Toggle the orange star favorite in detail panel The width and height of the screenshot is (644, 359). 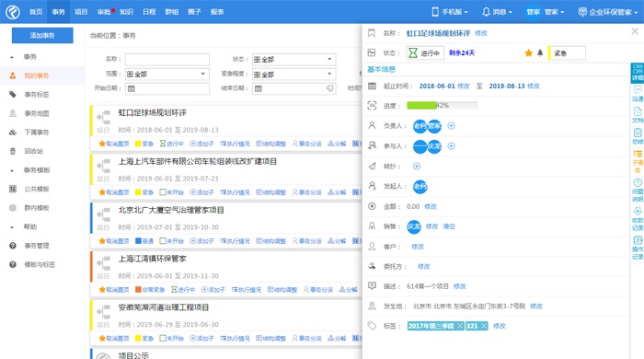529,53
